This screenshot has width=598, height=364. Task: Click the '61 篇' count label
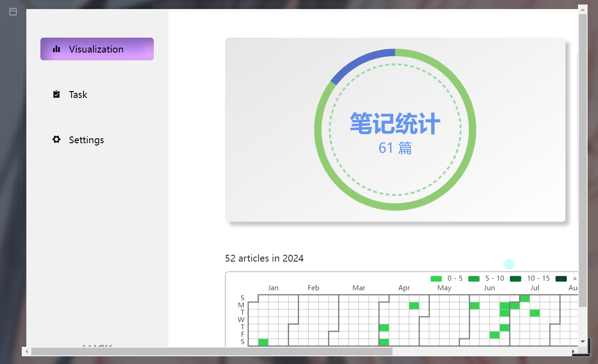click(395, 148)
